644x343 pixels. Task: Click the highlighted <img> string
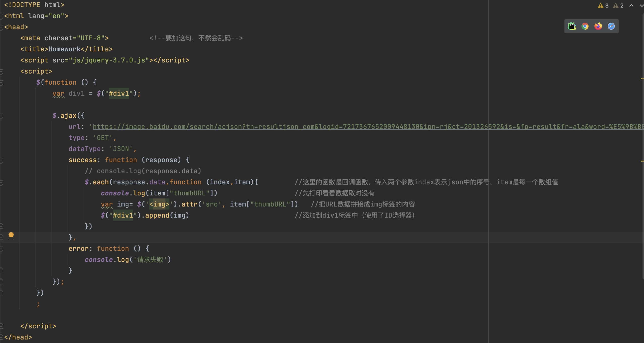click(159, 204)
